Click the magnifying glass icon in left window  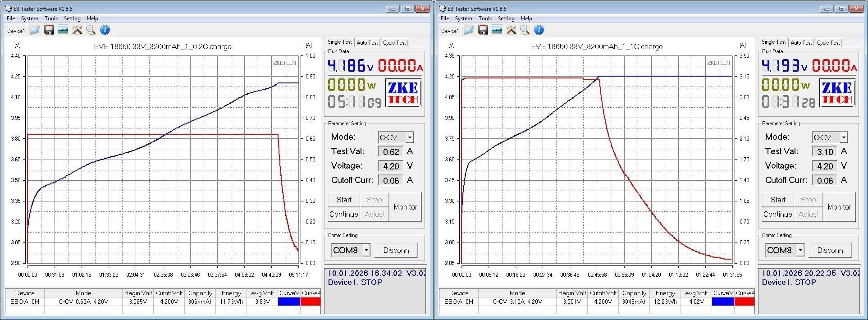pos(91,30)
